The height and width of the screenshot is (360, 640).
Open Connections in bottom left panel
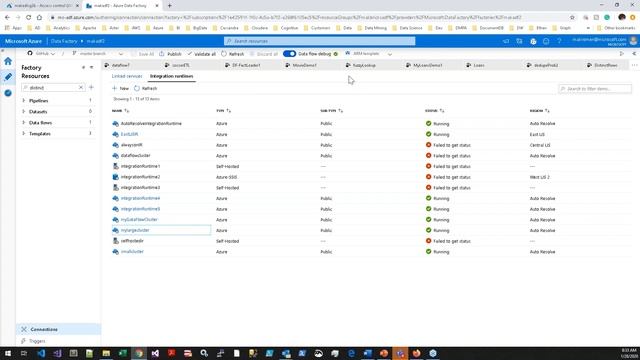click(58, 329)
